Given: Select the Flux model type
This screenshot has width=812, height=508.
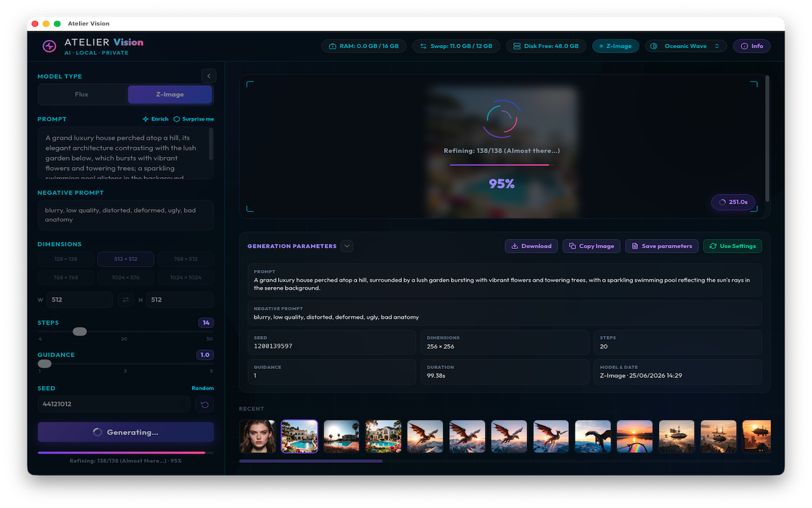Looking at the screenshot, I should click(82, 95).
